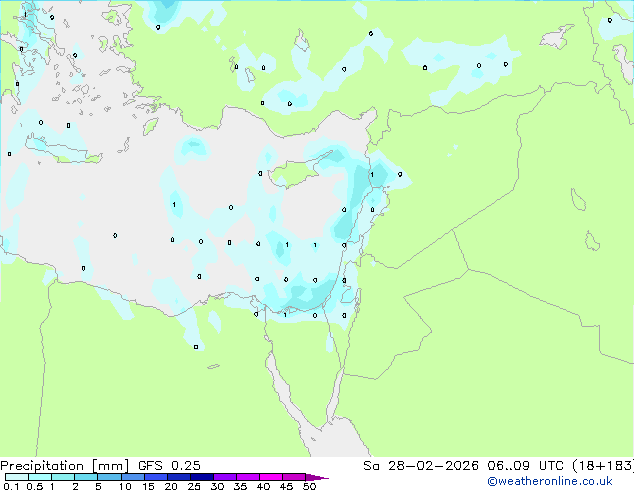Click the '45' legend scale label
Viewport: 634px width, 490px height.
tap(286, 486)
